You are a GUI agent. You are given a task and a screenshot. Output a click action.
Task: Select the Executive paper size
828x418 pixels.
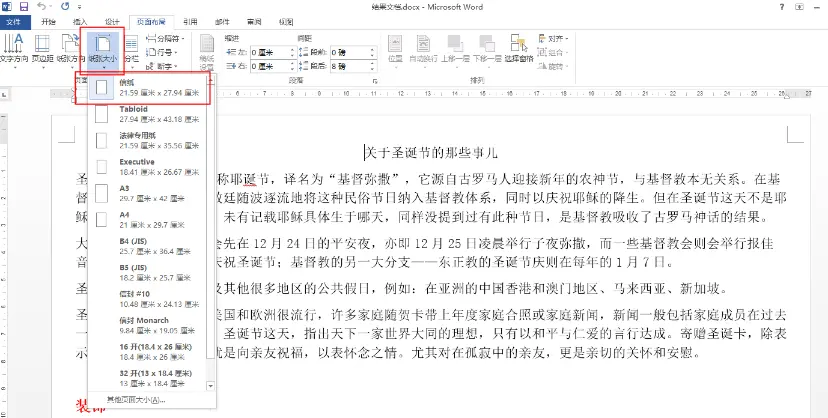147,167
